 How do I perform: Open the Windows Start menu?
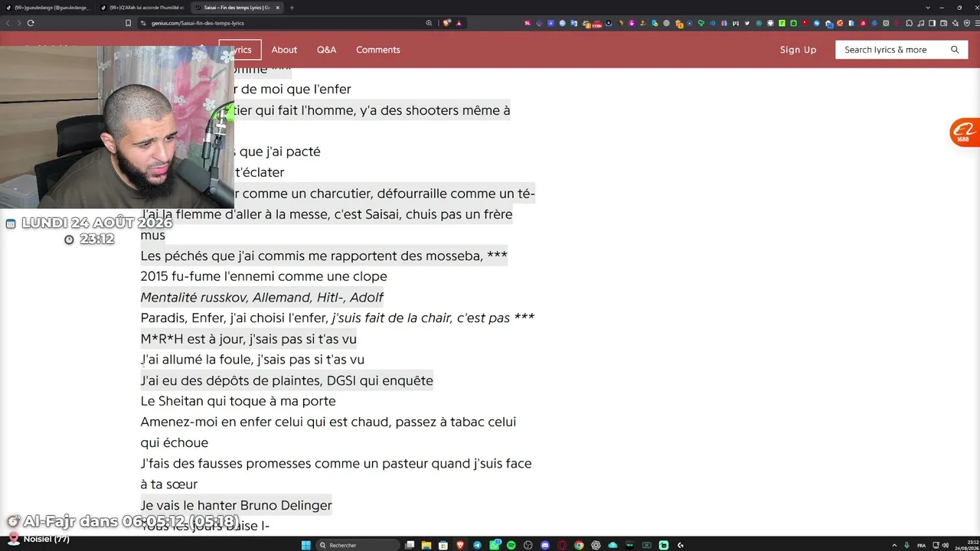(x=306, y=545)
